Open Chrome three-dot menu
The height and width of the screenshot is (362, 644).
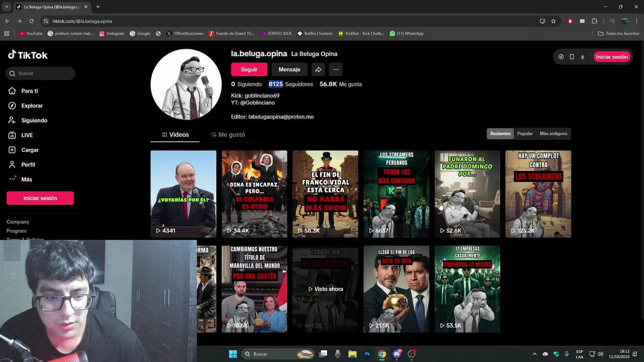tap(637, 21)
